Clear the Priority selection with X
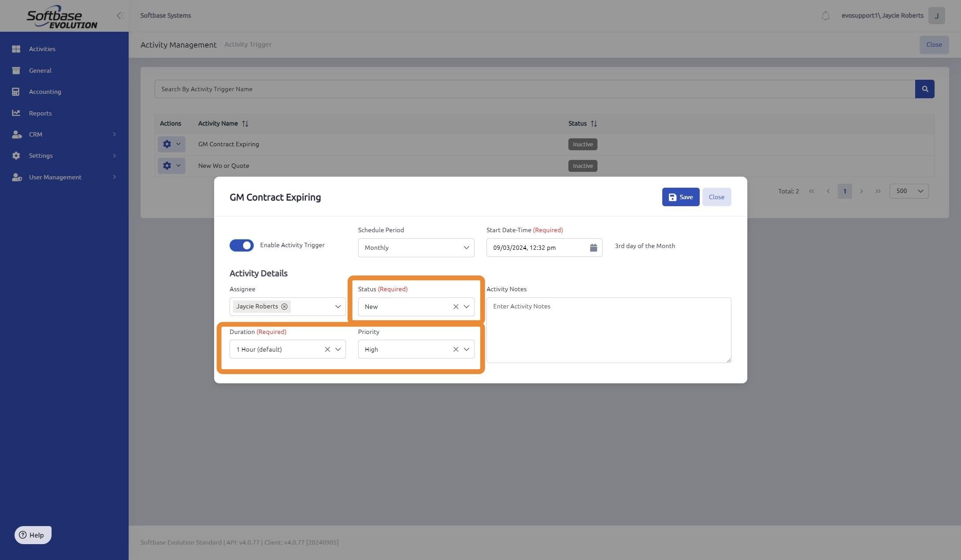Image resolution: width=961 pixels, height=560 pixels. pyautogui.click(x=456, y=349)
